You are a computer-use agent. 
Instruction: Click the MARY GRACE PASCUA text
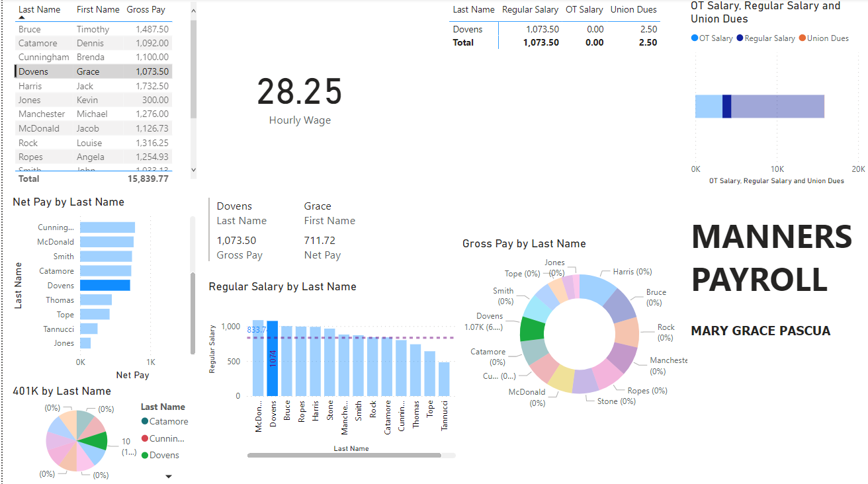(x=760, y=331)
